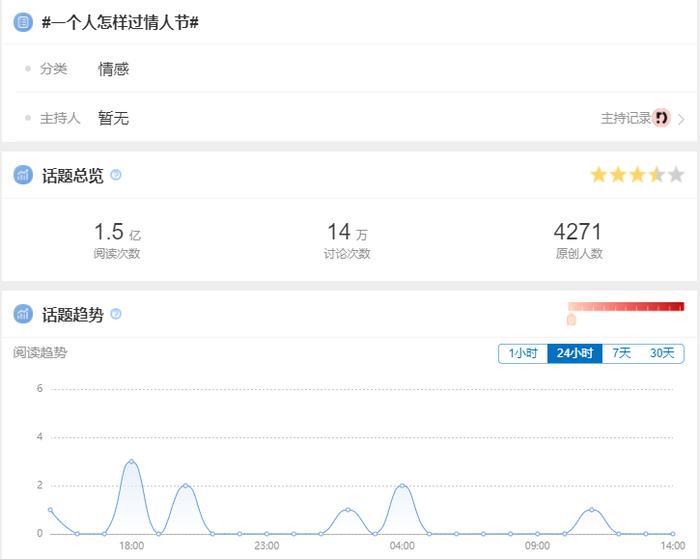The width and height of the screenshot is (700, 559).
Task: Click the 讨论次数 label
Action: pyautogui.click(x=347, y=254)
